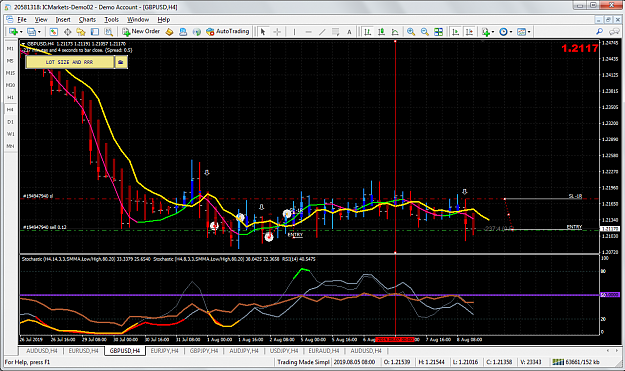Select the Cursor tool
The height and width of the screenshot is (371, 625).
tap(263, 31)
